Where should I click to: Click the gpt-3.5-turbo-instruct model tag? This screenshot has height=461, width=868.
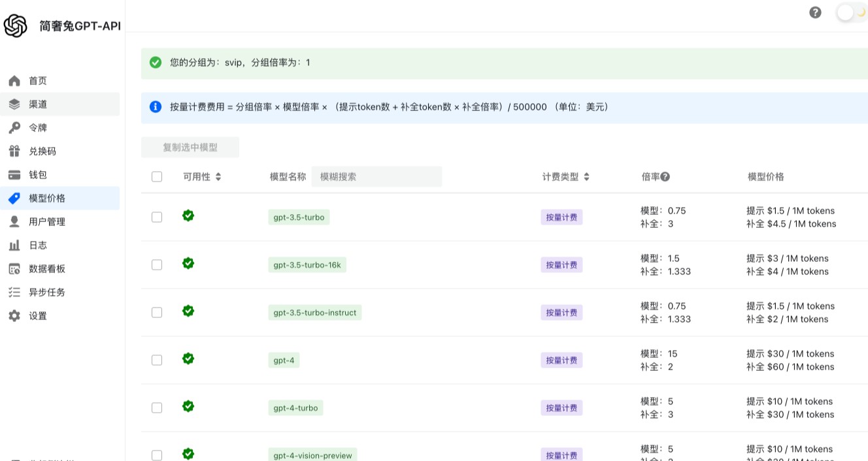pos(315,312)
